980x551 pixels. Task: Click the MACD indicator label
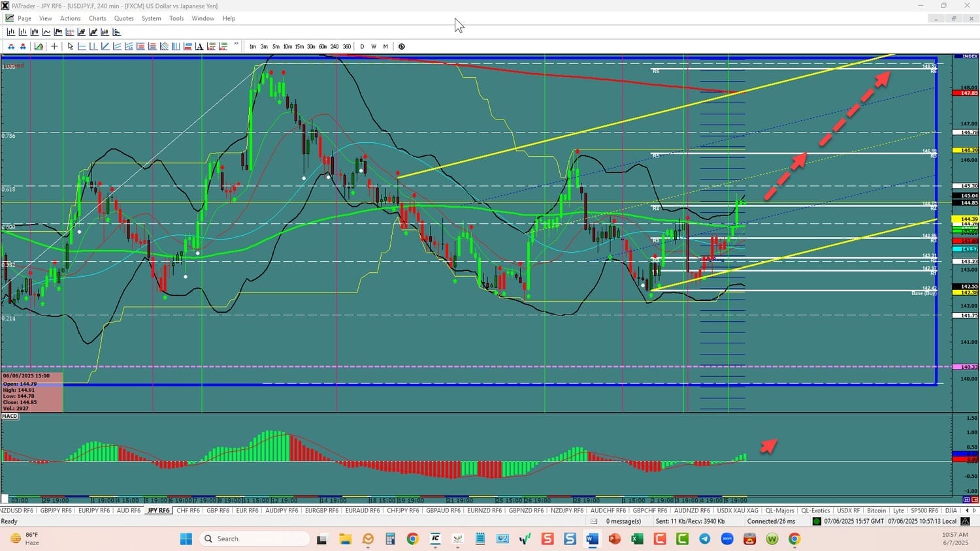pos(10,416)
